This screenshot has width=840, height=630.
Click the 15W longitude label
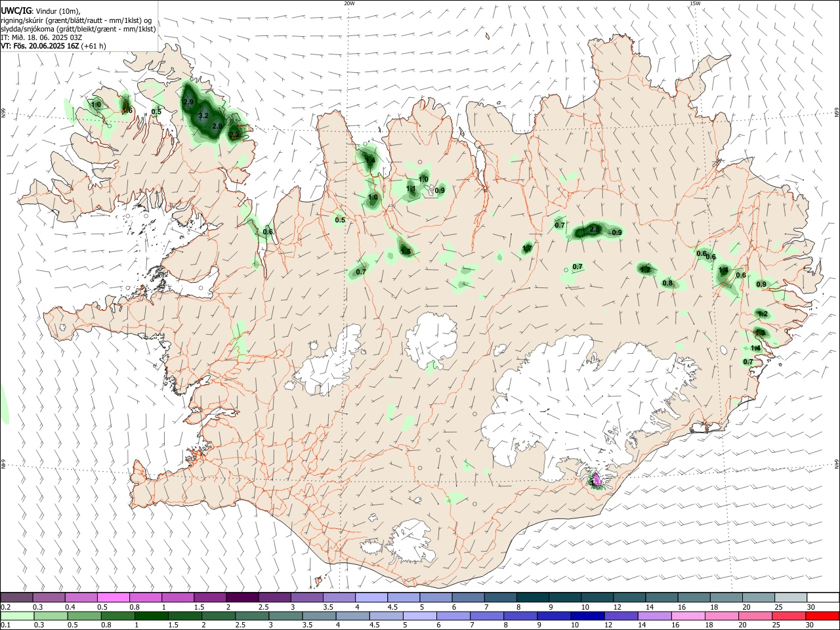695,3
